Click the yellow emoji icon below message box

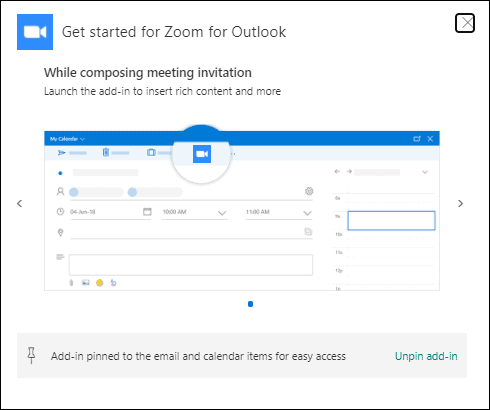[x=99, y=283]
